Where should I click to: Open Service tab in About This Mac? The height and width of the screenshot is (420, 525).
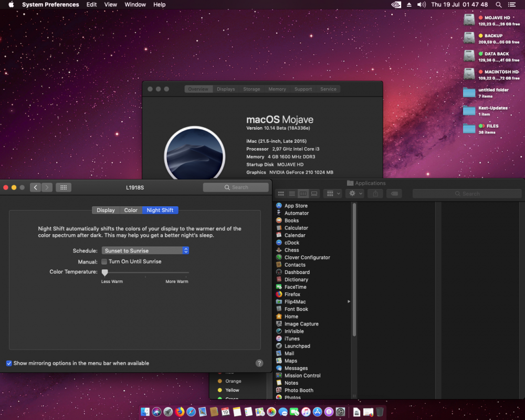(x=329, y=89)
